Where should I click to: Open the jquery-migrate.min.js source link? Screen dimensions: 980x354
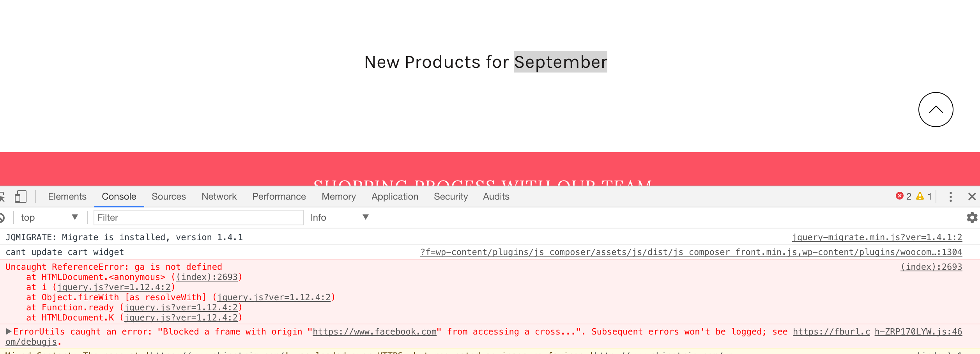point(877,237)
